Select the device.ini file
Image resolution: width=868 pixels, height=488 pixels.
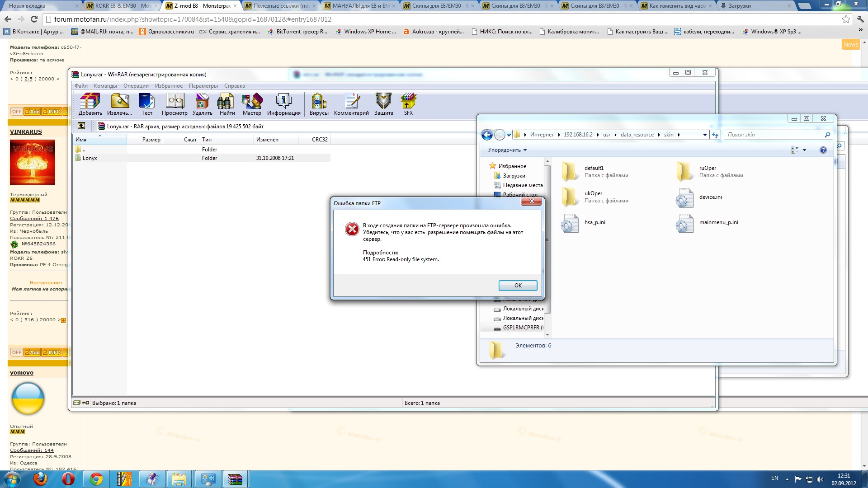coord(699,197)
